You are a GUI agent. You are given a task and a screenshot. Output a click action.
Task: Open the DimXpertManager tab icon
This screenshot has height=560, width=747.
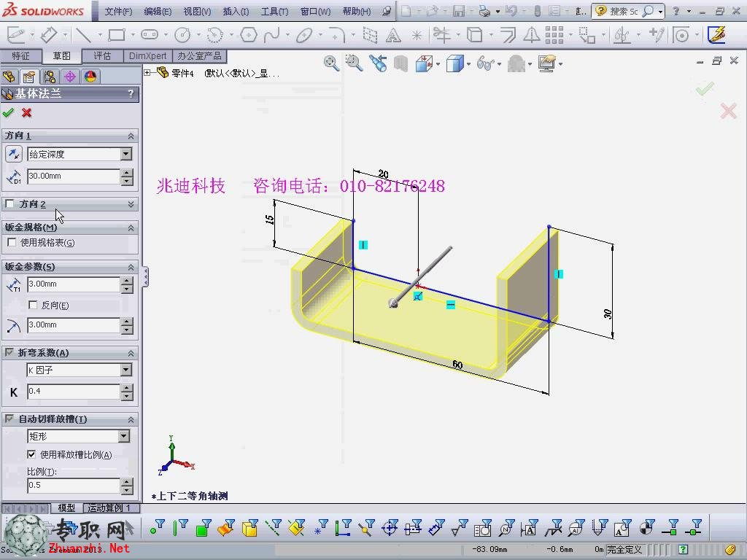point(70,77)
